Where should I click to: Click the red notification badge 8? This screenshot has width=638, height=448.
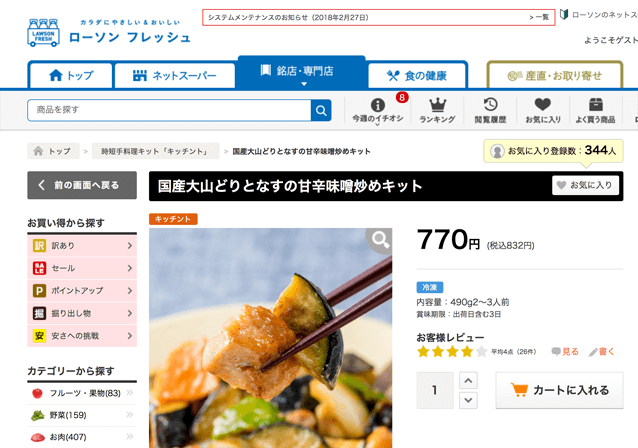coord(402,97)
